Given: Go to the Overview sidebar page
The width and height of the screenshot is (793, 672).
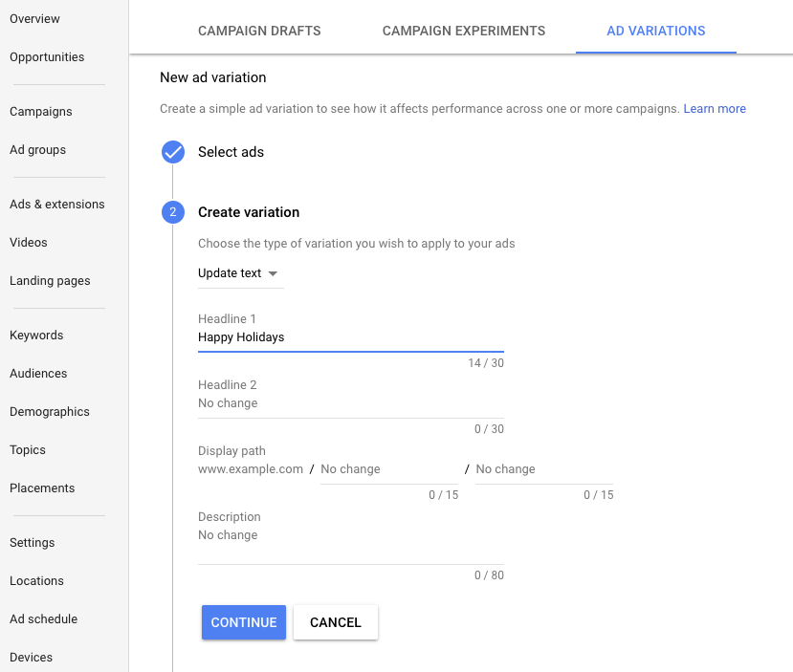Looking at the screenshot, I should 34,19.
